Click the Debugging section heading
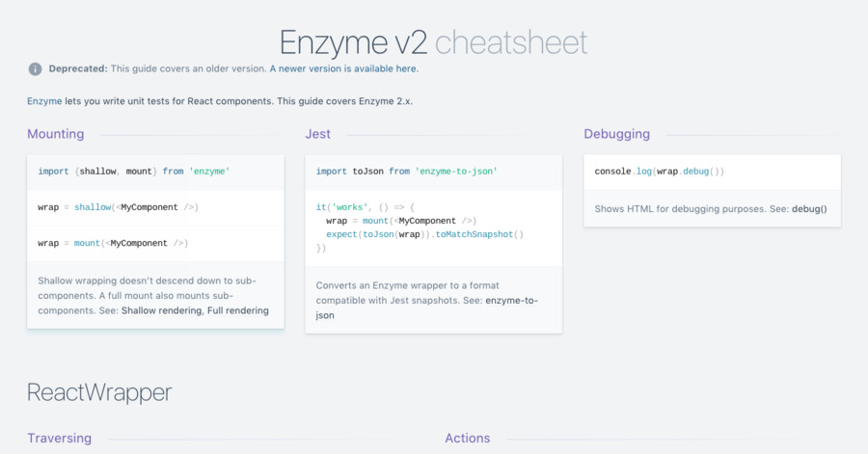The height and width of the screenshot is (454, 868). click(616, 134)
